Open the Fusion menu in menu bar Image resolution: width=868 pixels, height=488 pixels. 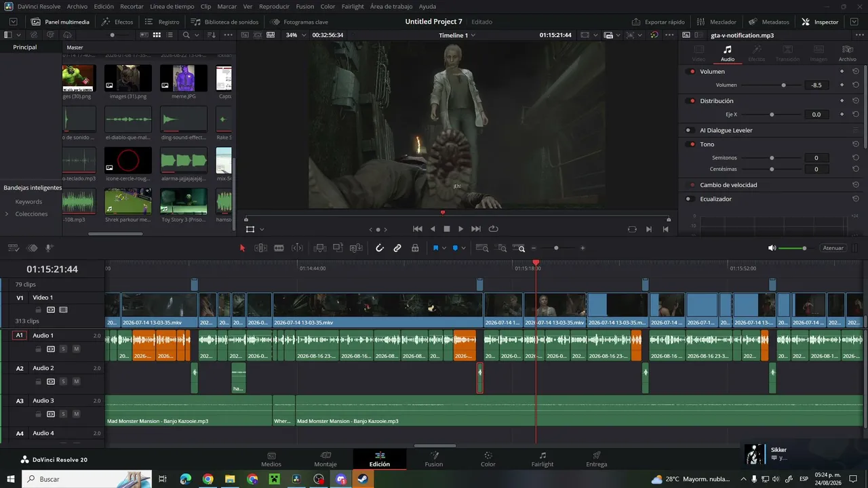305,6
